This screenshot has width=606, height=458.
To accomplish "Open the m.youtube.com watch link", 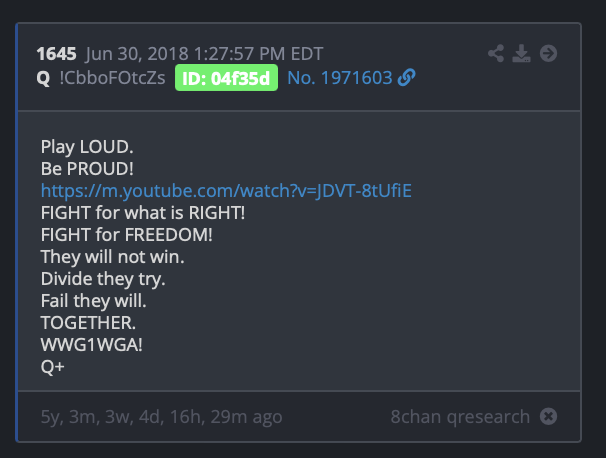I will pyautogui.click(x=226, y=191).
